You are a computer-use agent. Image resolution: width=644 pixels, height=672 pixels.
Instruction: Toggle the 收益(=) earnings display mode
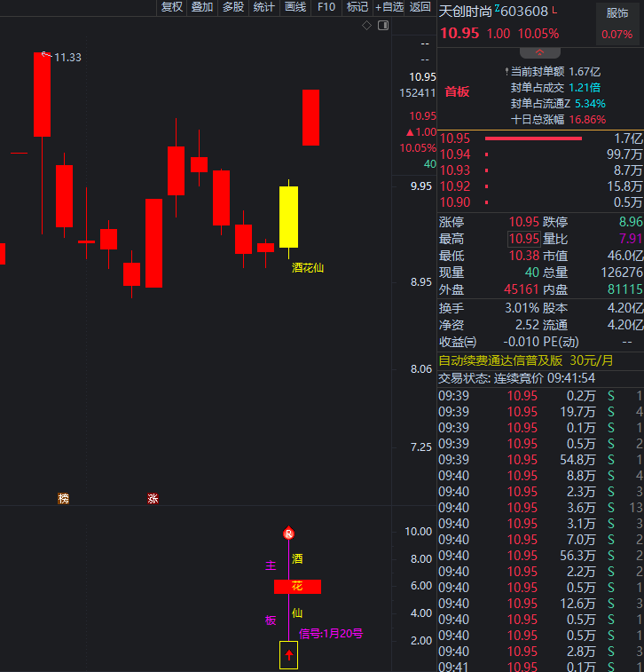(458, 342)
